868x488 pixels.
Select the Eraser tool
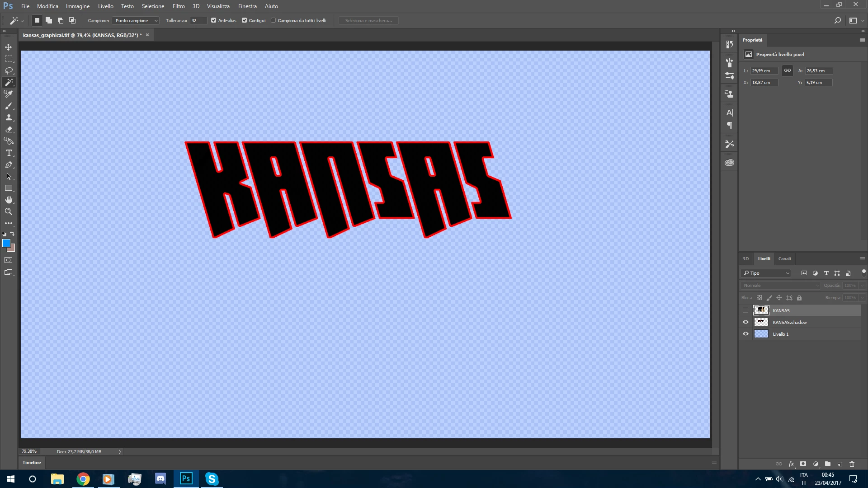pos(9,129)
